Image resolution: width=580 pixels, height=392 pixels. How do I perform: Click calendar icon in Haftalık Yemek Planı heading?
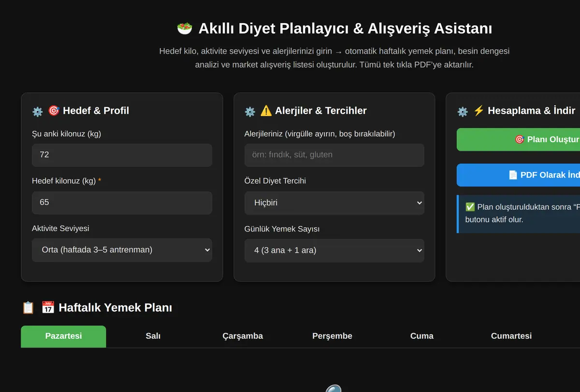48,307
